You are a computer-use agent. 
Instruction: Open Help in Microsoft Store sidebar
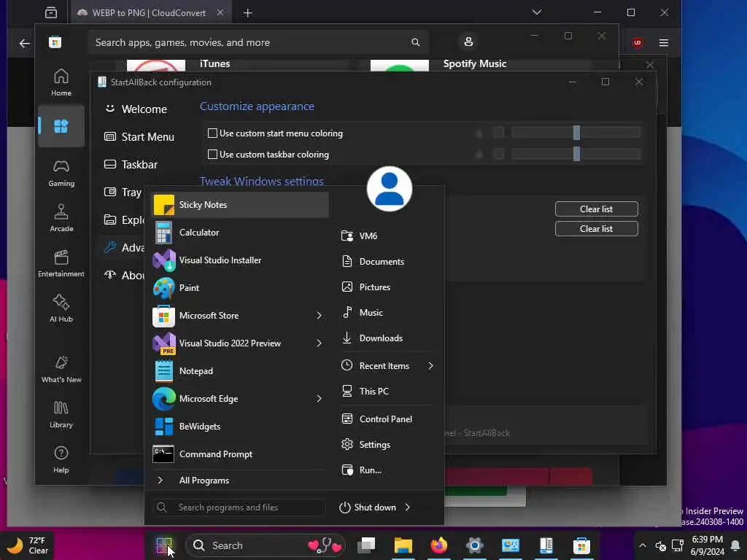point(61,460)
